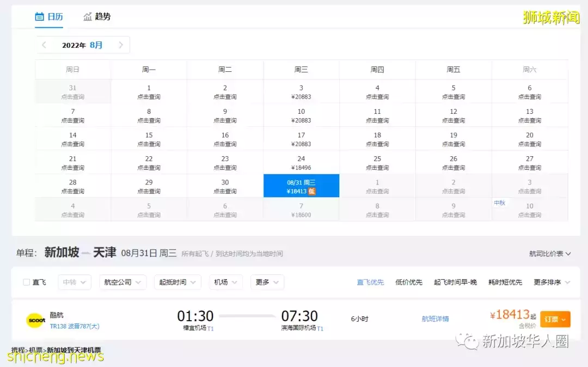
Task: Open the 航空公司 airline filter dropdown
Action: 122,282
